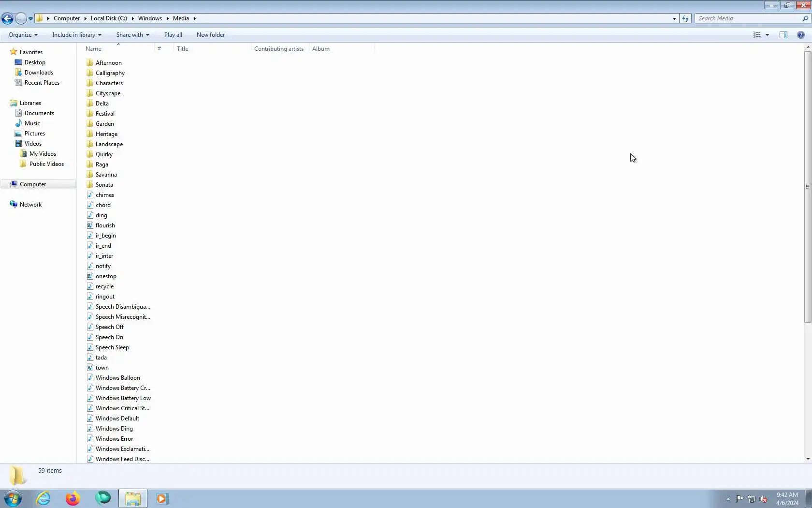
Task: Click the Change your view icon
Action: click(757, 35)
